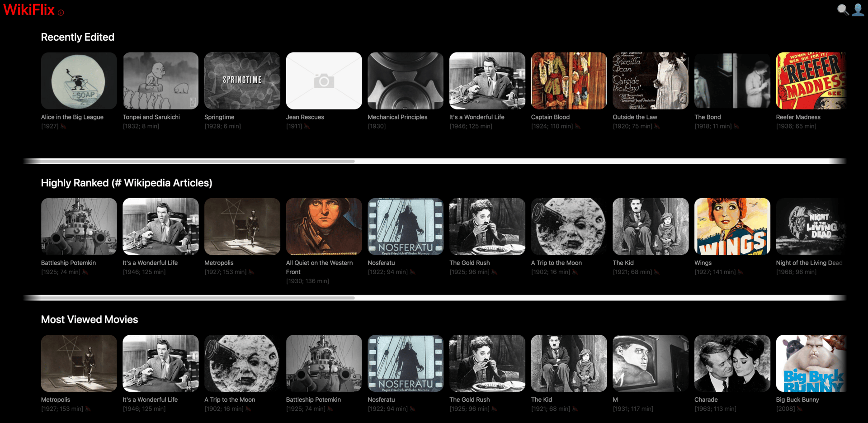Open the Springtime title card thumbnail

[x=242, y=81]
